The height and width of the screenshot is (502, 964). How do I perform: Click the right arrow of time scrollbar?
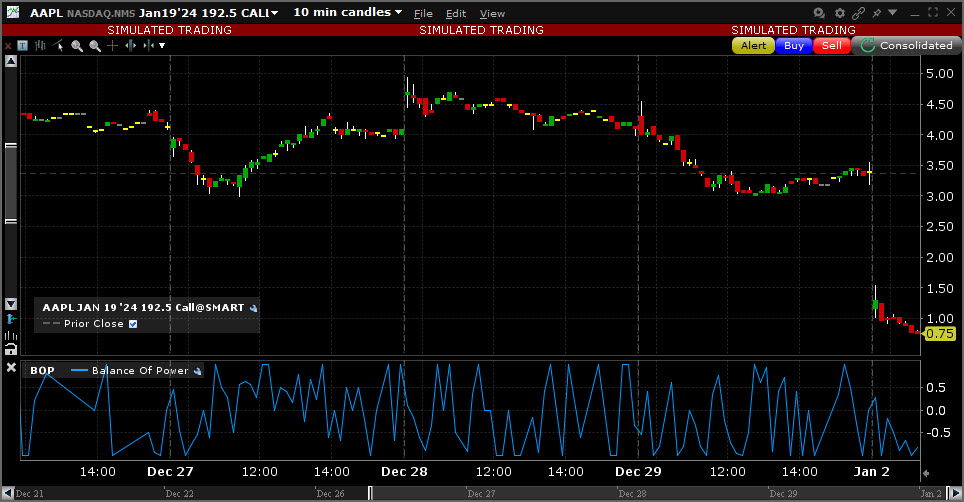pos(955,493)
